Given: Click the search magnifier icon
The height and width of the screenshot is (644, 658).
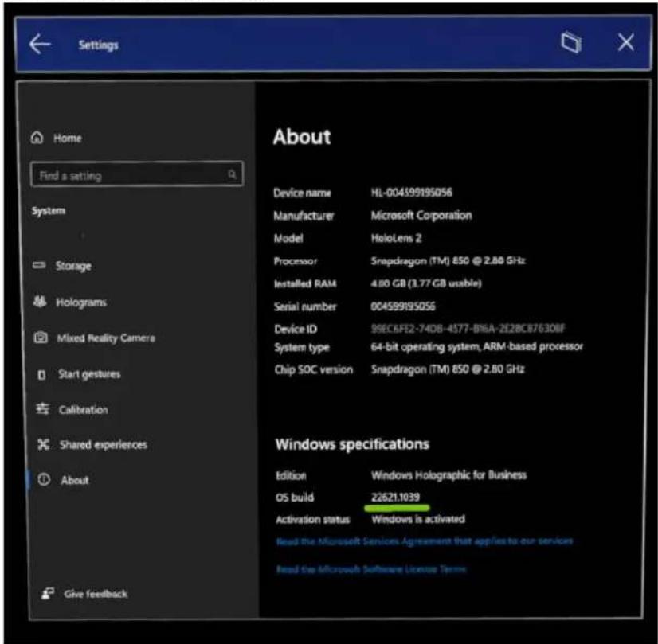Looking at the screenshot, I should [x=232, y=174].
